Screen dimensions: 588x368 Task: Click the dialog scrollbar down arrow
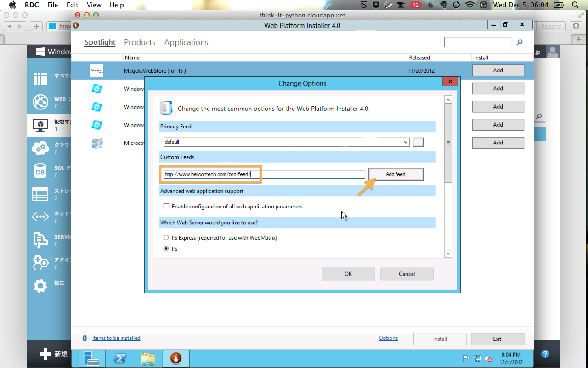(x=448, y=253)
